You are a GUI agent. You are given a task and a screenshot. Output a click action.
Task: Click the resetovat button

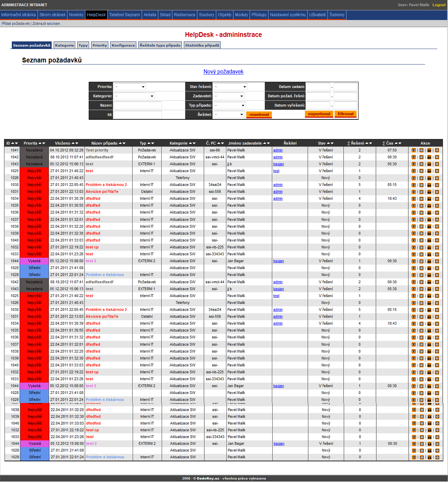point(259,115)
